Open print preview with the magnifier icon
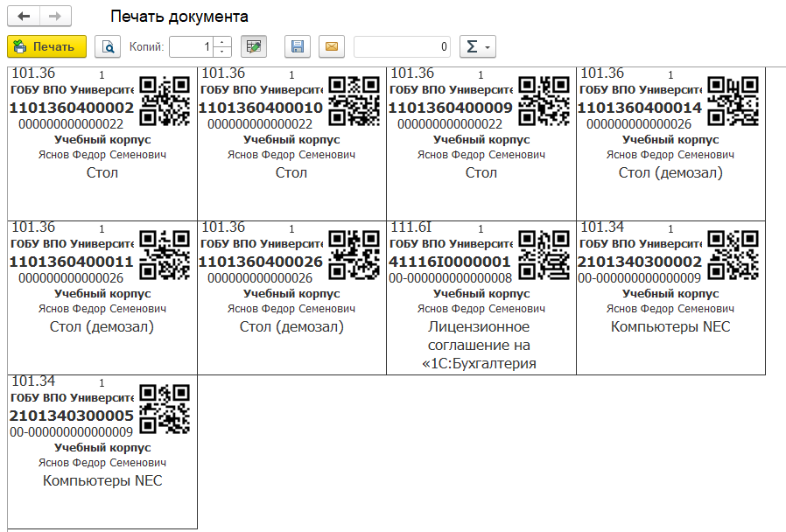Screen dimensions: 786x532 (x=108, y=46)
